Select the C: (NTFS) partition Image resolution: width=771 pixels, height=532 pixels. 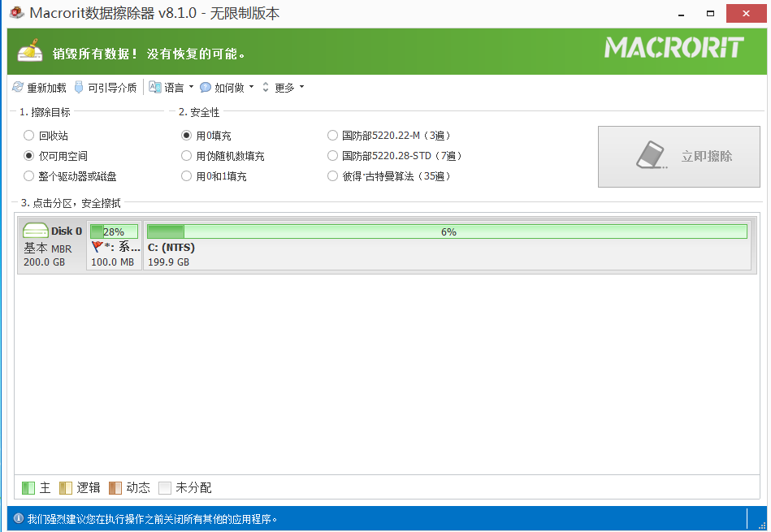point(447,244)
